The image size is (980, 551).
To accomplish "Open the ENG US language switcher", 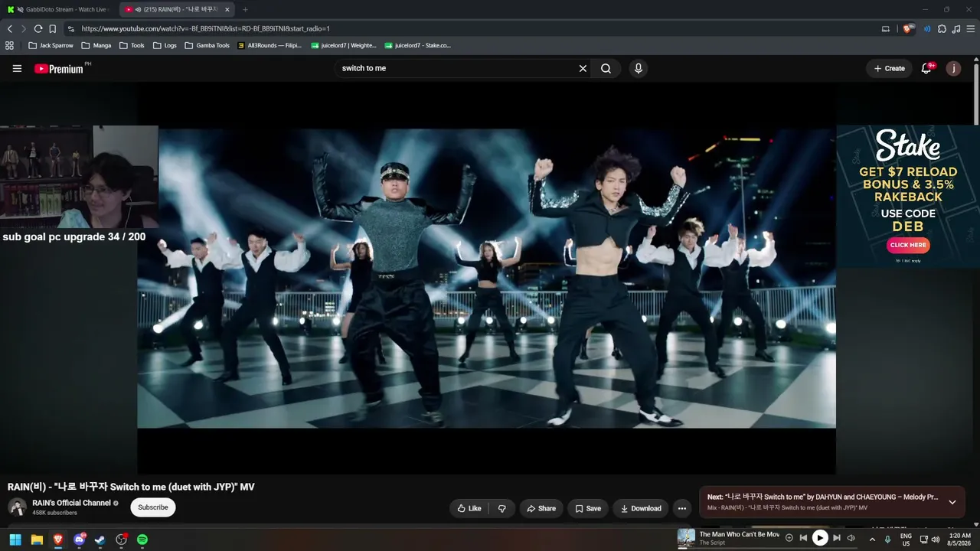I will 906,540.
